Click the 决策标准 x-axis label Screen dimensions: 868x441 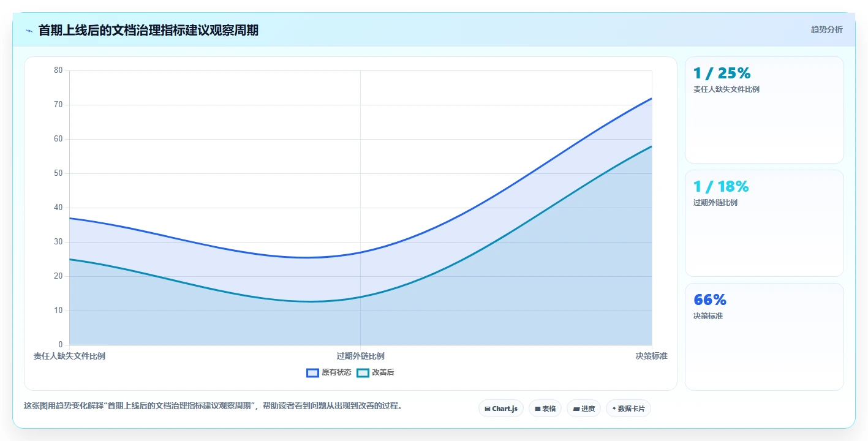pos(652,356)
